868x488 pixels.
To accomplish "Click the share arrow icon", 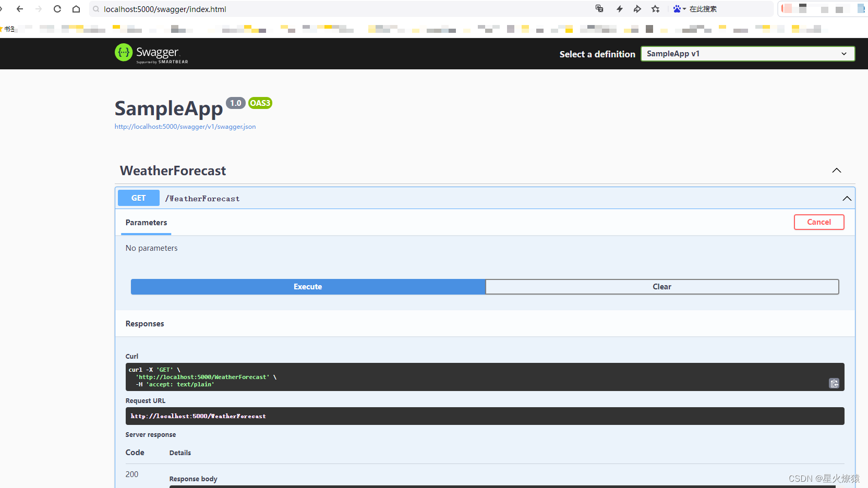I will tap(637, 9).
